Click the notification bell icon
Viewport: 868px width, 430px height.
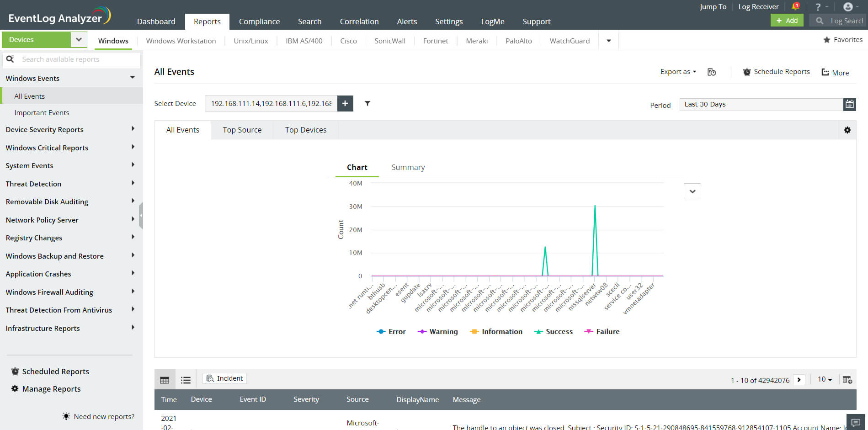795,6
